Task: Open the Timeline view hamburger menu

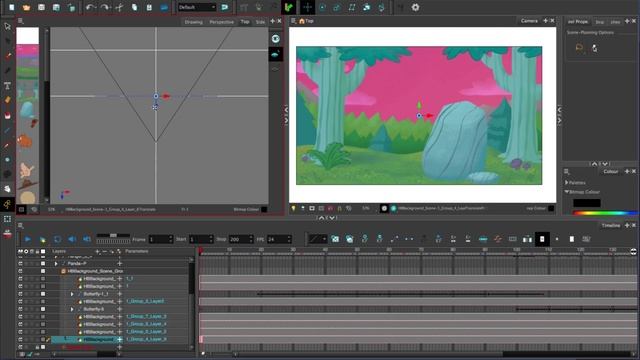Action: click(x=20, y=225)
